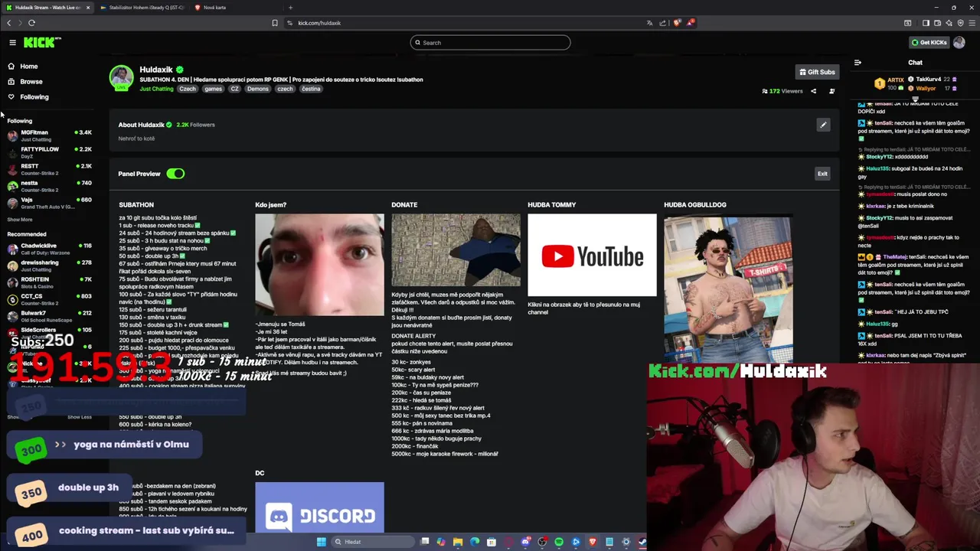Share the Huldaxik channel

click(x=813, y=91)
